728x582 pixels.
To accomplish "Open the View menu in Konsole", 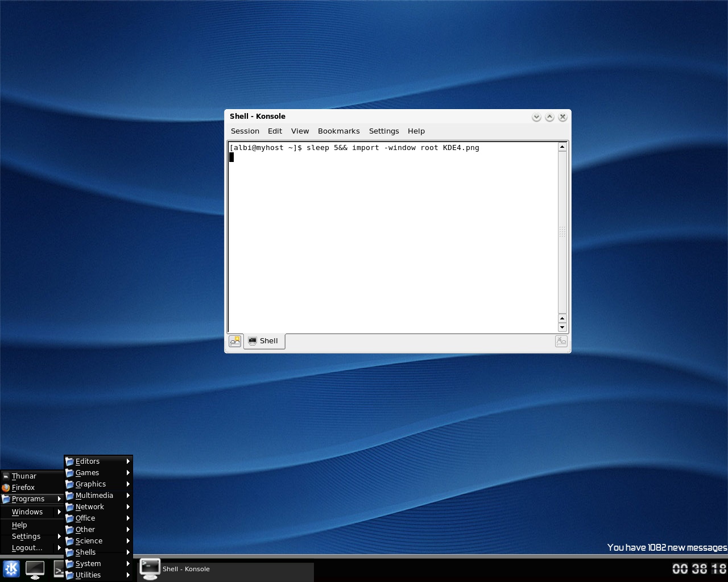I will point(300,131).
